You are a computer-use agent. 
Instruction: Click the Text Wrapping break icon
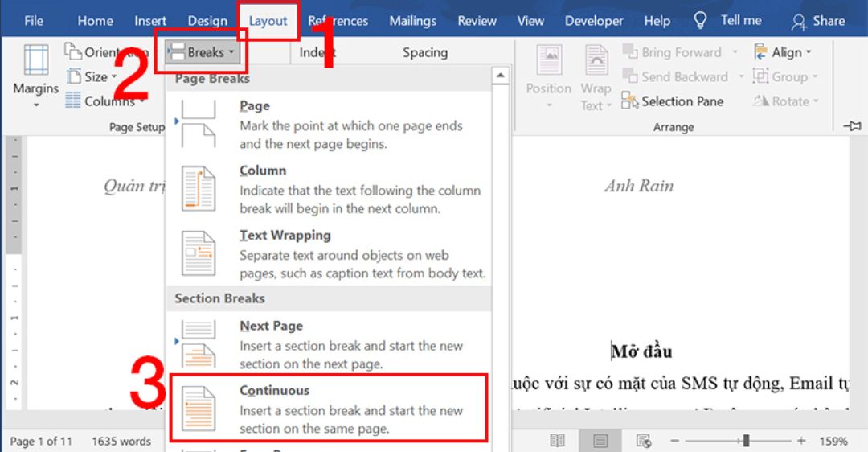pos(199,254)
